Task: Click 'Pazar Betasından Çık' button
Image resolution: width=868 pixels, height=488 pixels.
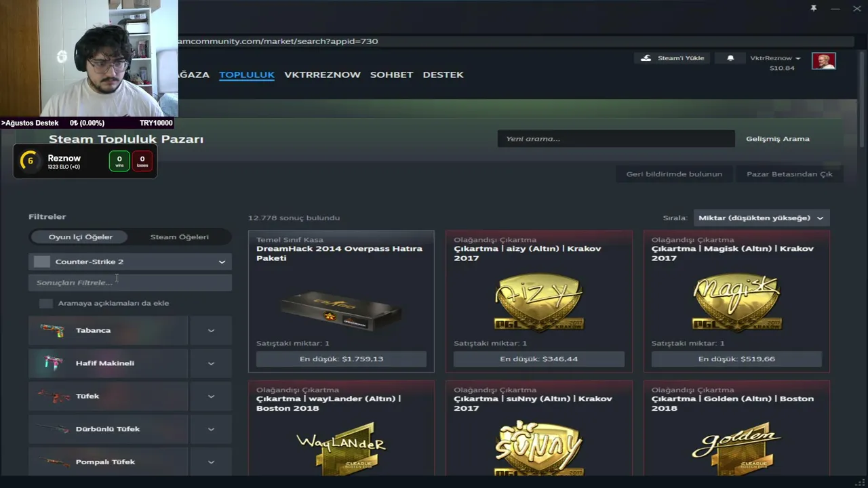Action: click(789, 174)
